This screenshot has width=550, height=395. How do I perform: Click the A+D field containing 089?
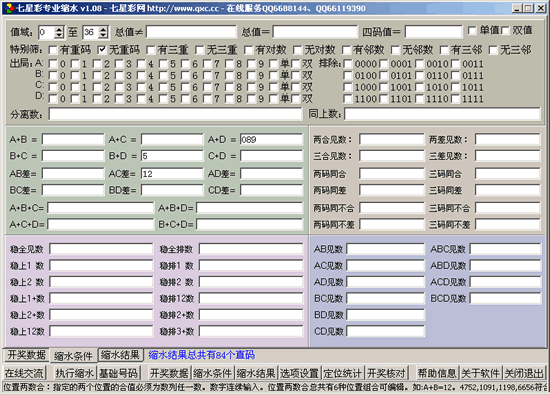coord(271,140)
